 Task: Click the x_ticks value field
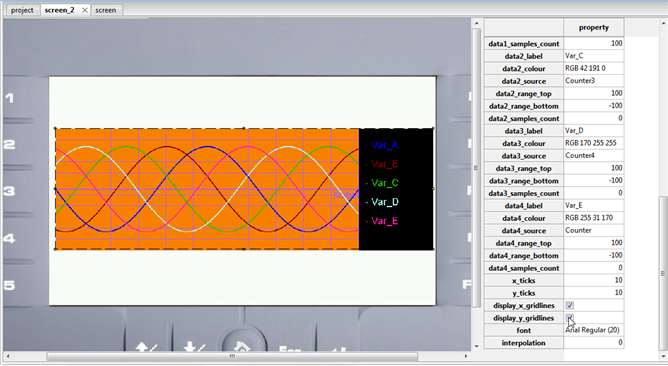click(x=594, y=280)
